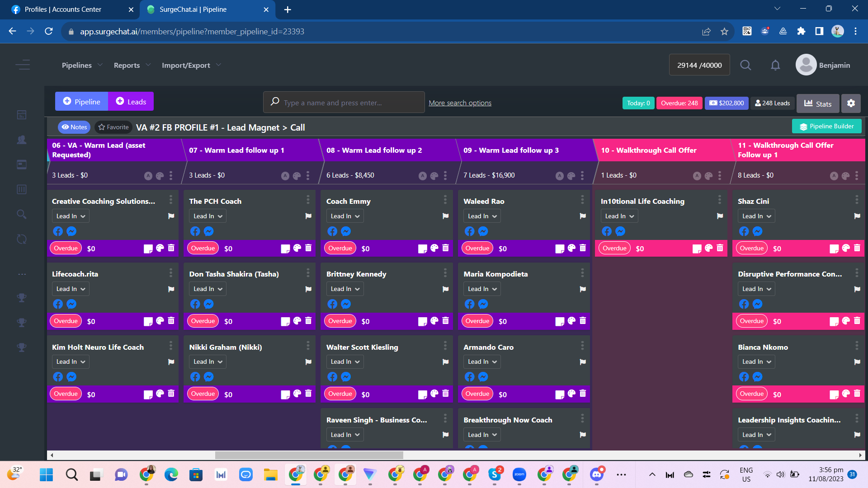Click the header search magnifier icon
868x488 pixels.
pos(745,65)
